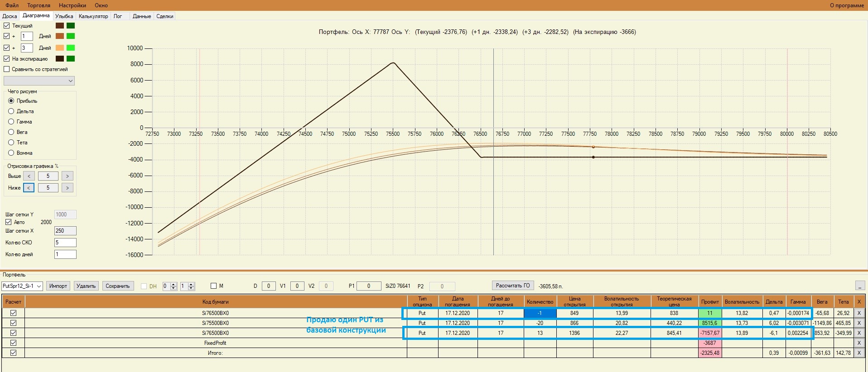Click the Удалить button
The image size is (868, 372).
tap(86, 286)
